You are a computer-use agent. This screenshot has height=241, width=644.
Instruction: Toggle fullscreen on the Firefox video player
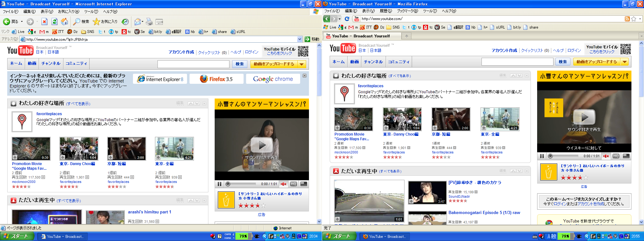[626, 156]
